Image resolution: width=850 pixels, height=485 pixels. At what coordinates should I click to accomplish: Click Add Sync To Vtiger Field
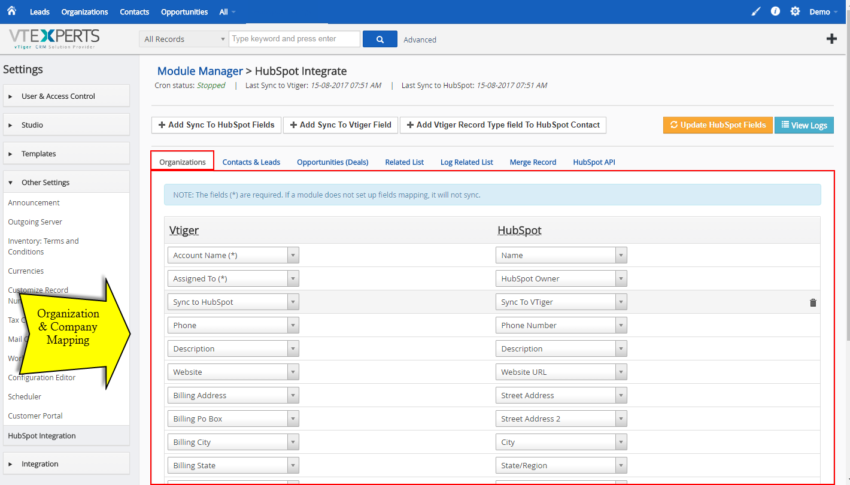pos(340,125)
